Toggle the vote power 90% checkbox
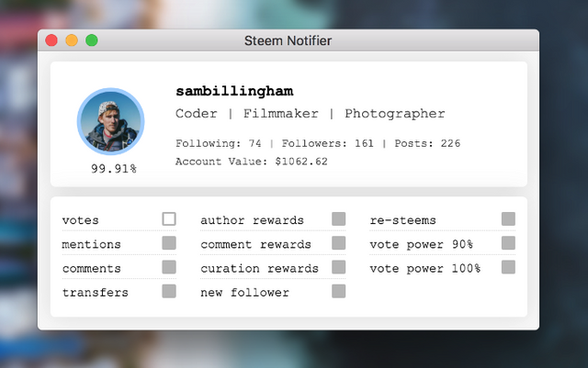588x368 pixels. (508, 243)
